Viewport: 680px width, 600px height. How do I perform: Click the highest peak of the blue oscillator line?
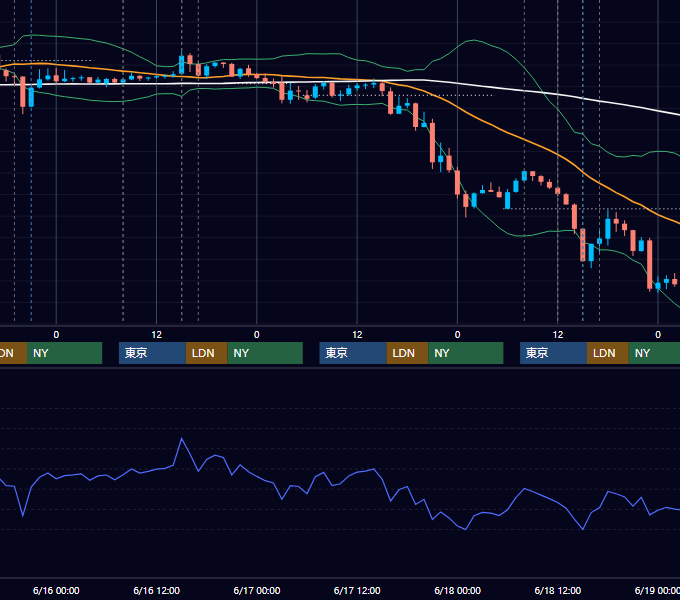[x=182, y=439]
